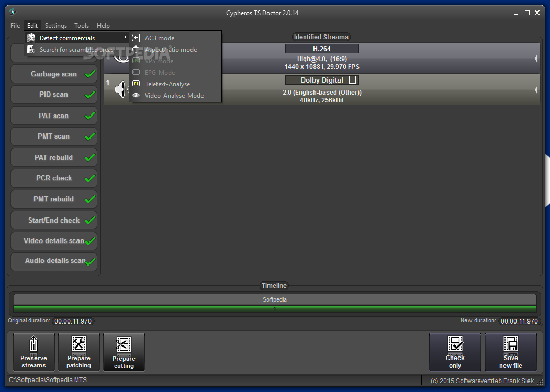Viewport: 550px width, 392px height.
Task: Click the 1440 x 1088 resolution text
Action: coord(322,66)
